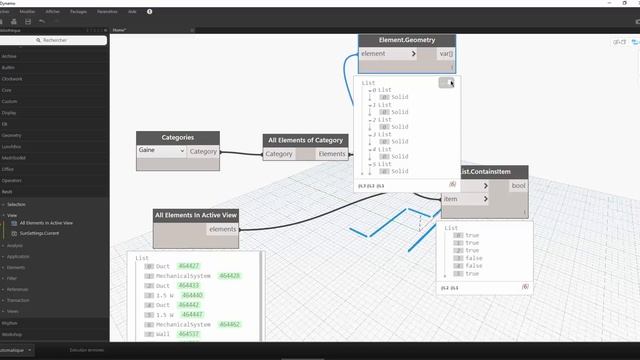
Task: Click the save icon in toolbar
Action: 28,22
